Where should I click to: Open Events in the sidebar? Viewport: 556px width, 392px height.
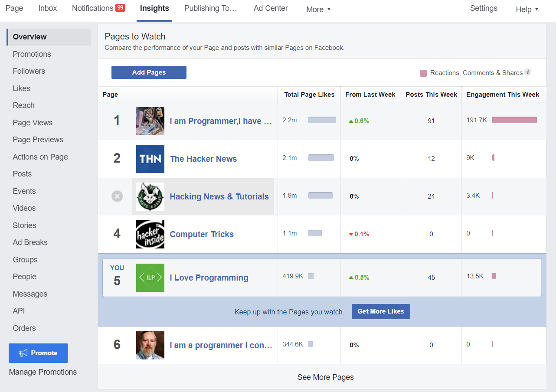tap(24, 191)
